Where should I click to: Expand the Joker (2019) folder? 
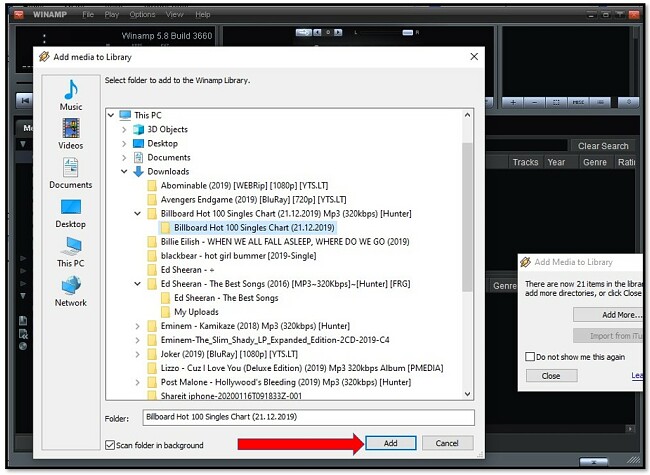pyautogui.click(x=137, y=354)
